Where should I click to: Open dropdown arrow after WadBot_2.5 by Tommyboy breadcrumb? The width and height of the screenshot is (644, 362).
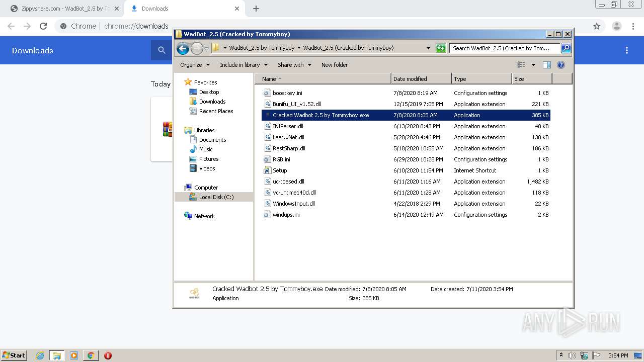point(299,48)
